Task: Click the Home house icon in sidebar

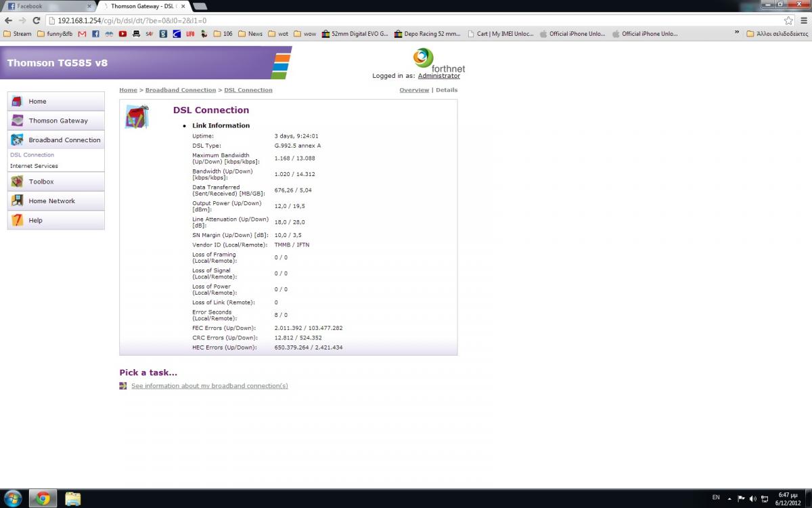Action: (x=17, y=102)
